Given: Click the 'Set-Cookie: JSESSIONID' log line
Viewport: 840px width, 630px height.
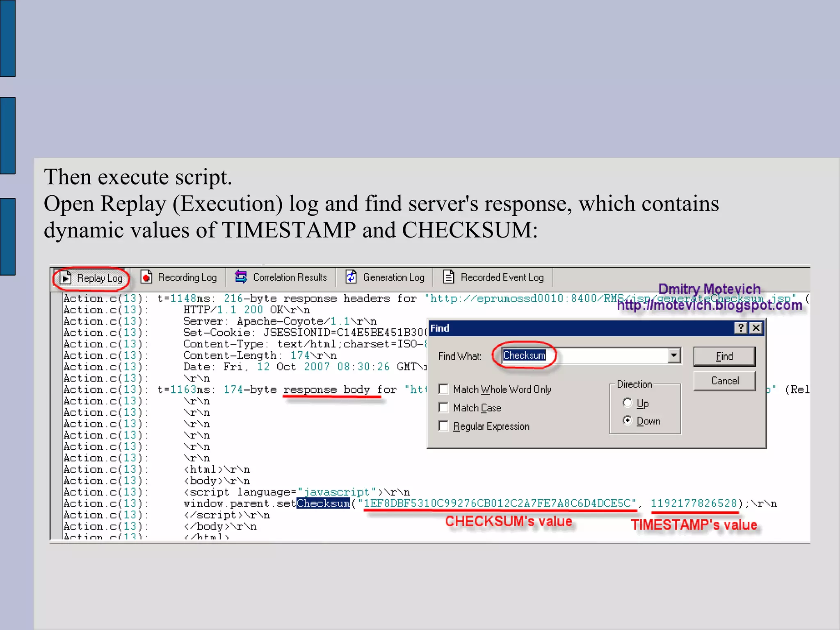Looking at the screenshot, I should 305,333.
